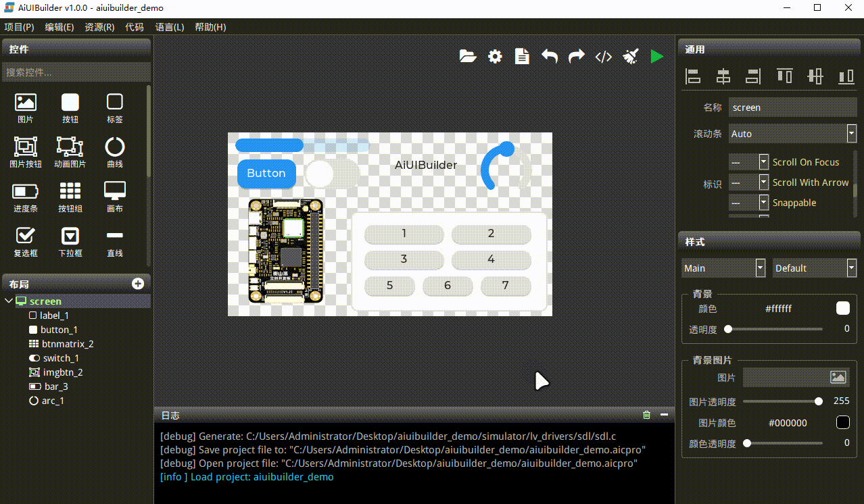
Task: Toggle the switch widget on the canvas
Action: pyautogui.click(x=331, y=174)
